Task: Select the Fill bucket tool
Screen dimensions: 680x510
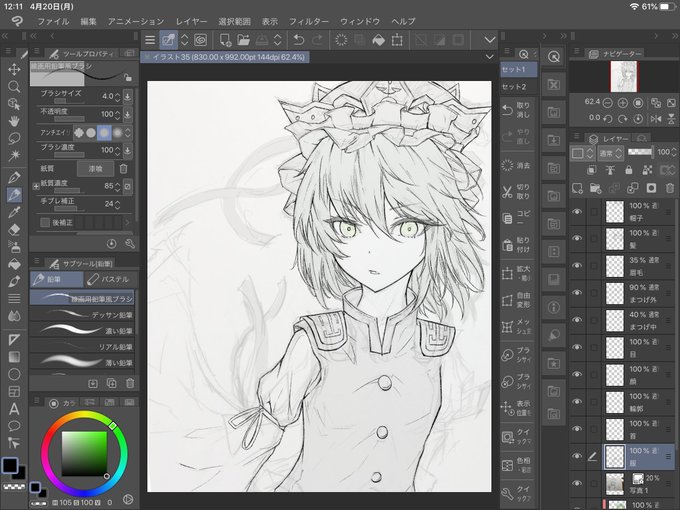Action: [x=14, y=264]
